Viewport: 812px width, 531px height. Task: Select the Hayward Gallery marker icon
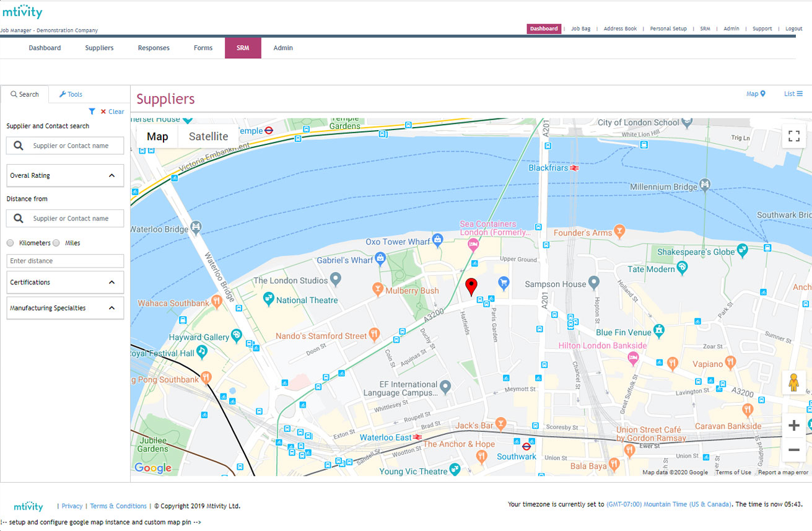point(237,335)
